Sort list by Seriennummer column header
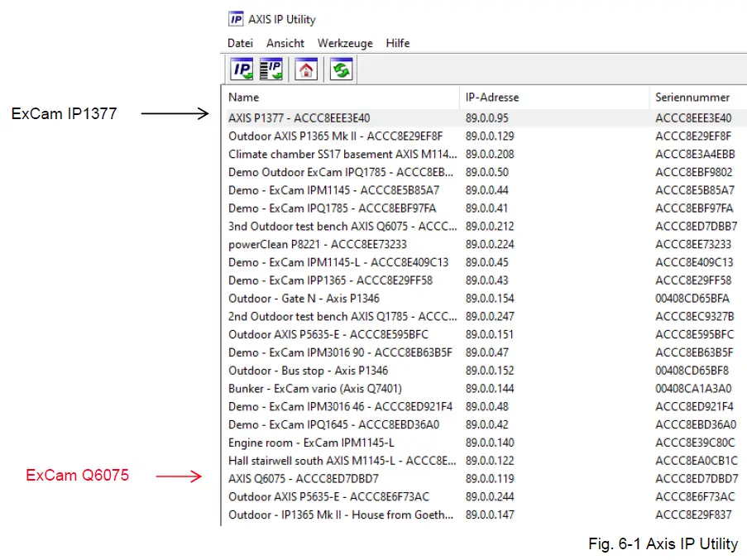The width and height of the screenshot is (747, 560). pyautogui.click(x=698, y=97)
